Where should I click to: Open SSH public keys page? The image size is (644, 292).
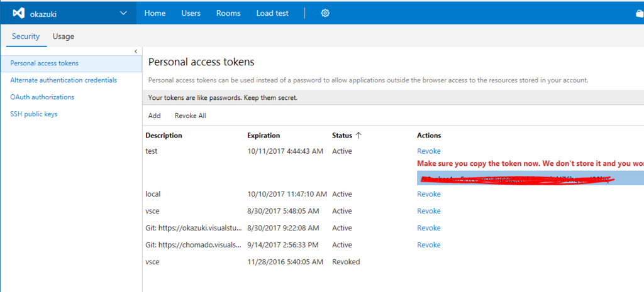34,114
